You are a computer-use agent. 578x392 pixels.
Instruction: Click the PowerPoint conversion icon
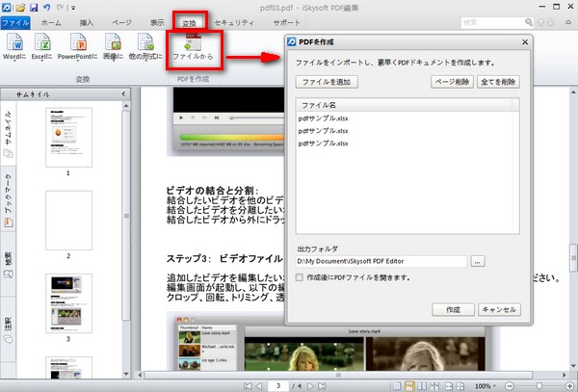coord(78,41)
